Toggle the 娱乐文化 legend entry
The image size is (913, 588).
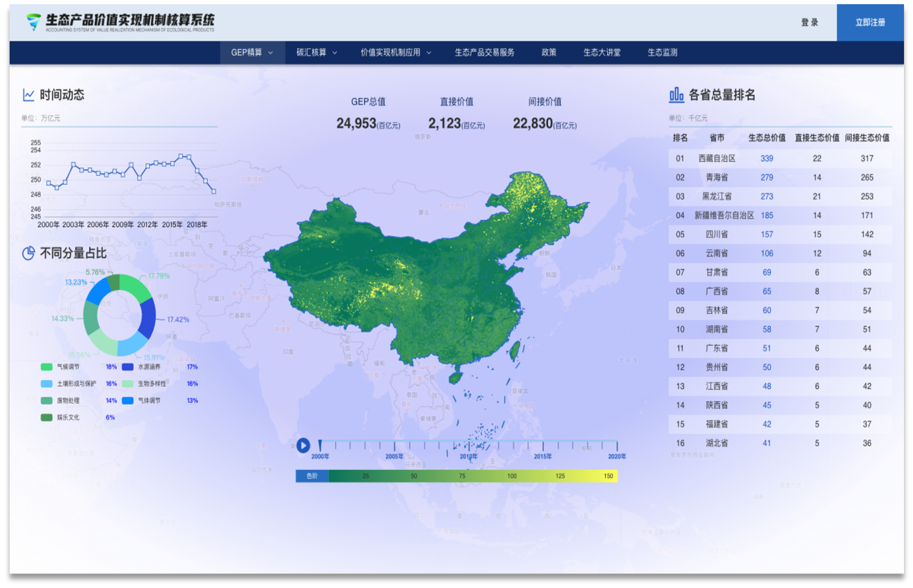pyautogui.click(x=60, y=417)
